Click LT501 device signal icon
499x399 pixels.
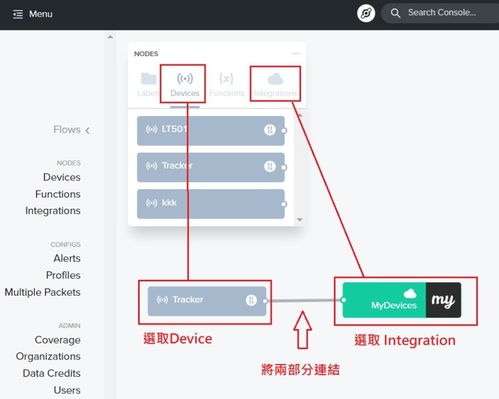coord(151,129)
